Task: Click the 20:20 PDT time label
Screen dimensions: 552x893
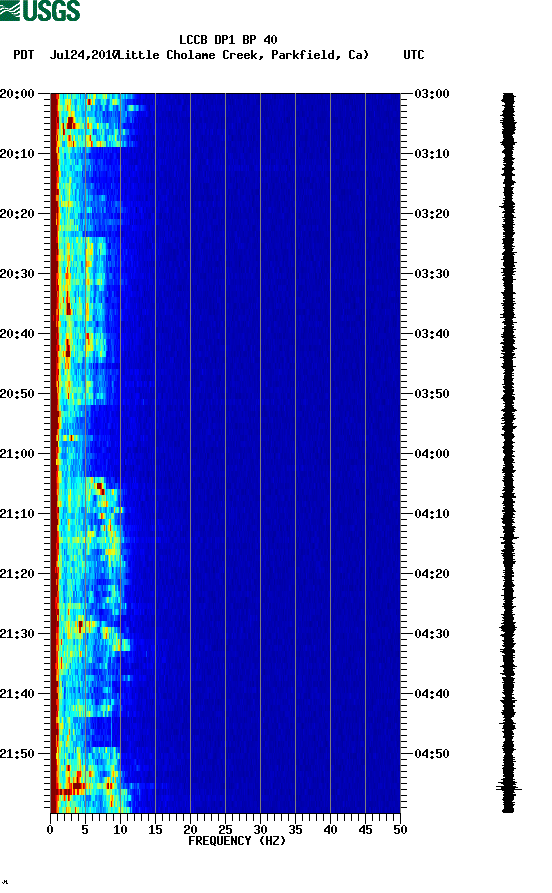Action: click(17, 214)
